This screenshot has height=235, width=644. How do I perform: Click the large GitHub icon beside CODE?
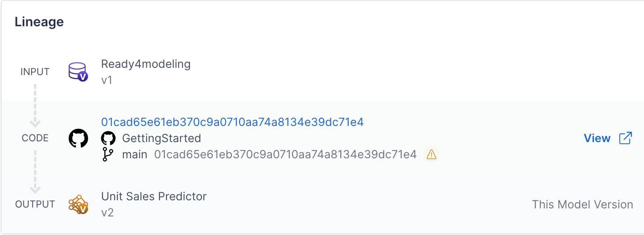pos(78,138)
